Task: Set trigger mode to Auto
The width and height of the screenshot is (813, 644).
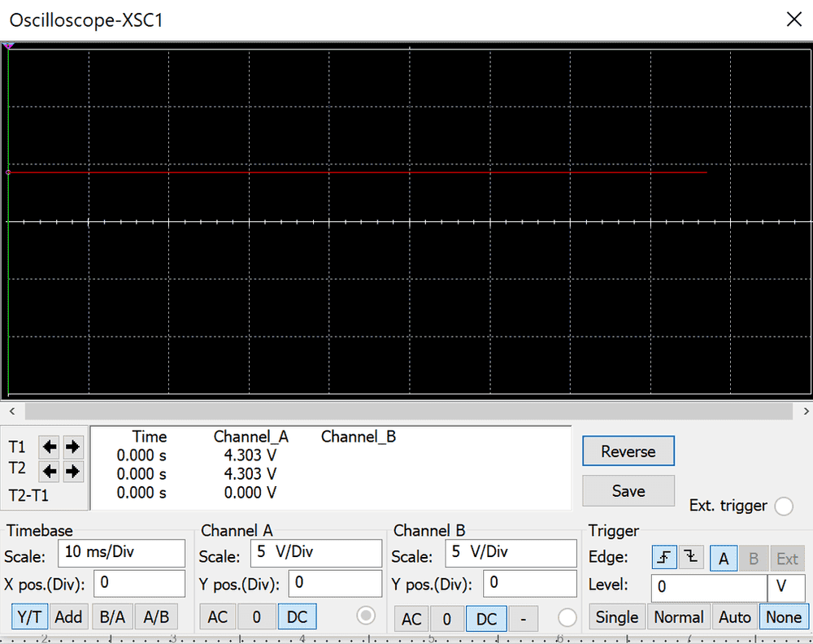Action: click(x=734, y=617)
